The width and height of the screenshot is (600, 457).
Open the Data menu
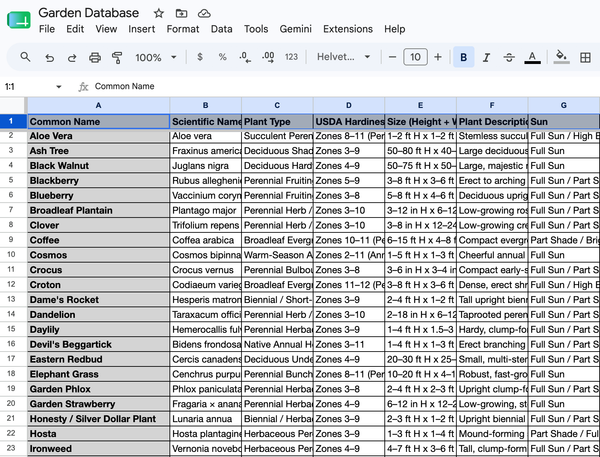(222, 29)
